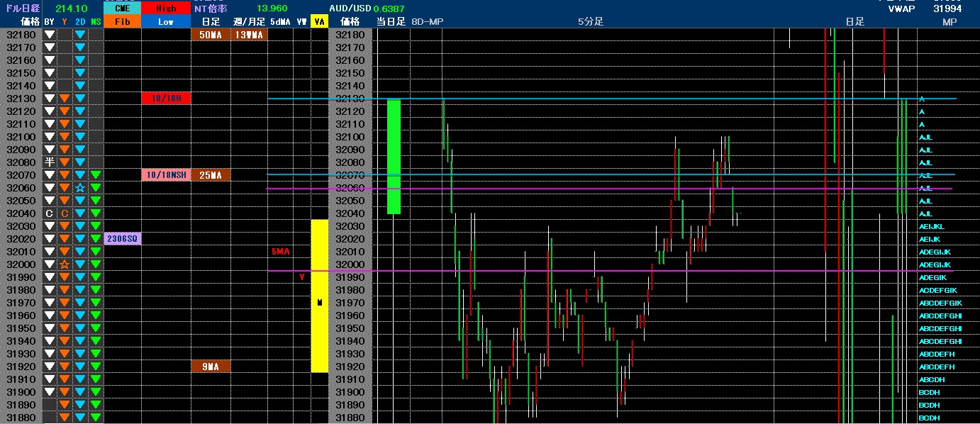
Task: Select the 9MA label cell
Action: (x=211, y=367)
